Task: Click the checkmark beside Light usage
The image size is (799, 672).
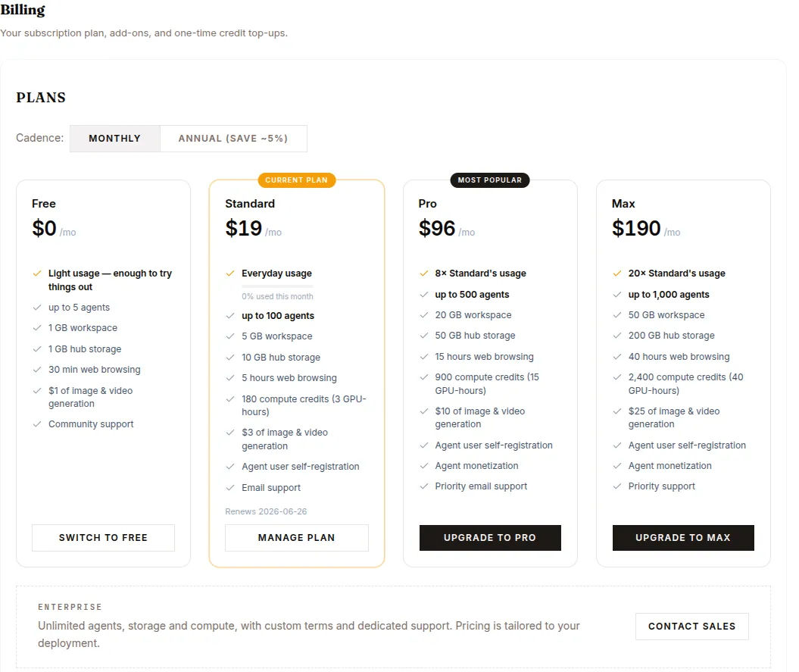Action: [x=37, y=273]
